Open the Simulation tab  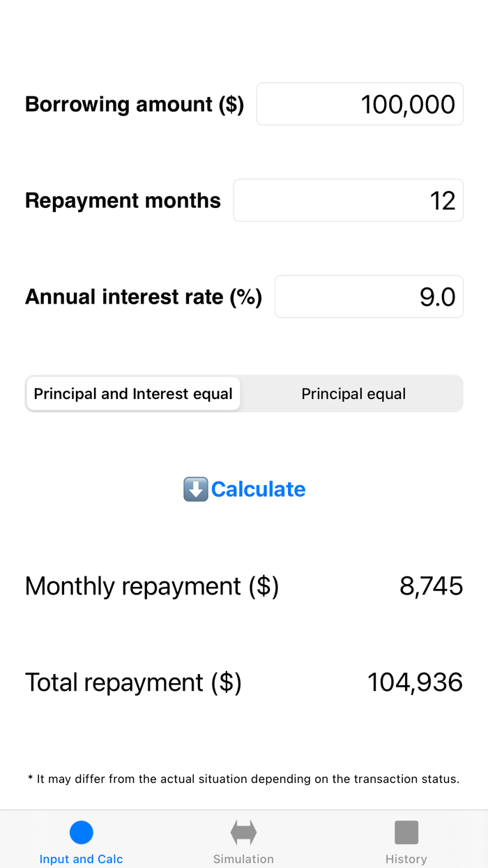pyautogui.click(x=243, y=839)
